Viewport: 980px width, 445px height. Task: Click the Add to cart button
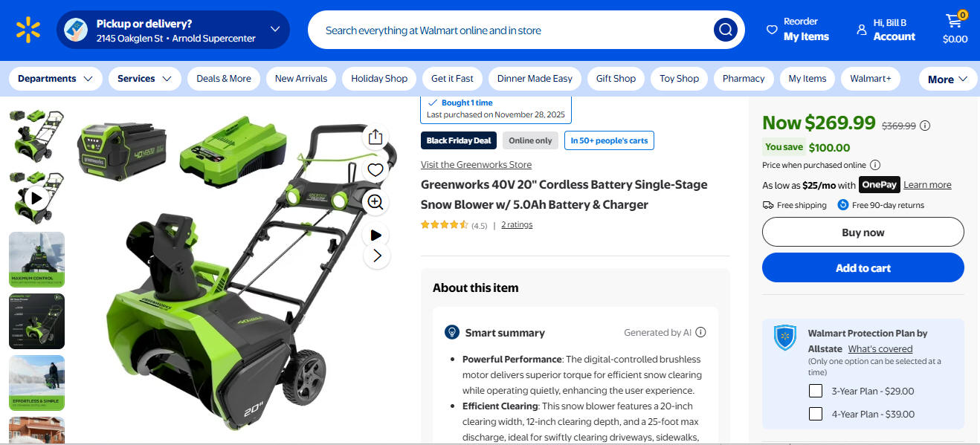pos(863,268)
